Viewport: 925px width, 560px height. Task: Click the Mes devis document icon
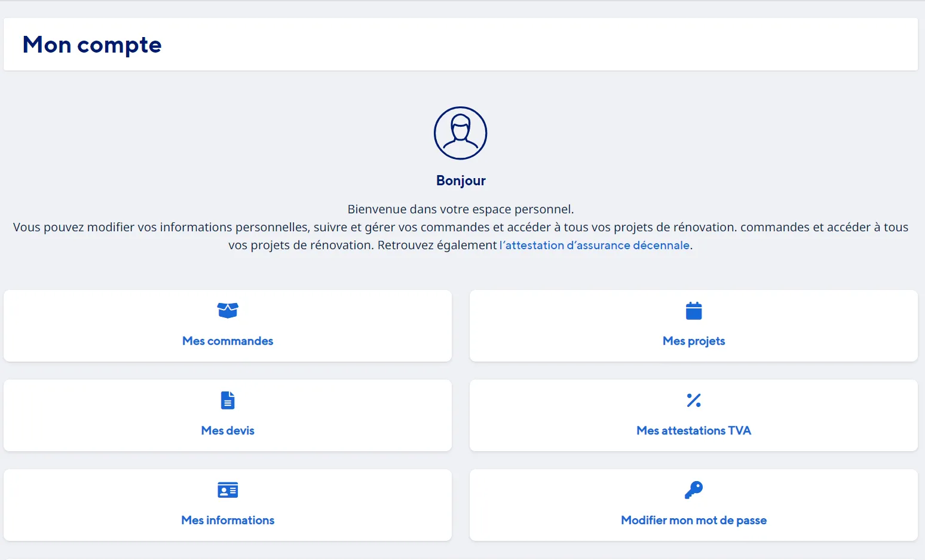228,400
